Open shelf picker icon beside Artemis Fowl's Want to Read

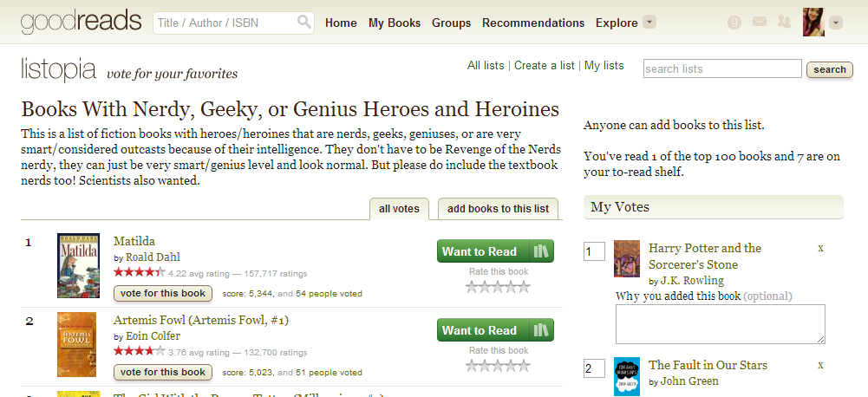tap(542, 330)
